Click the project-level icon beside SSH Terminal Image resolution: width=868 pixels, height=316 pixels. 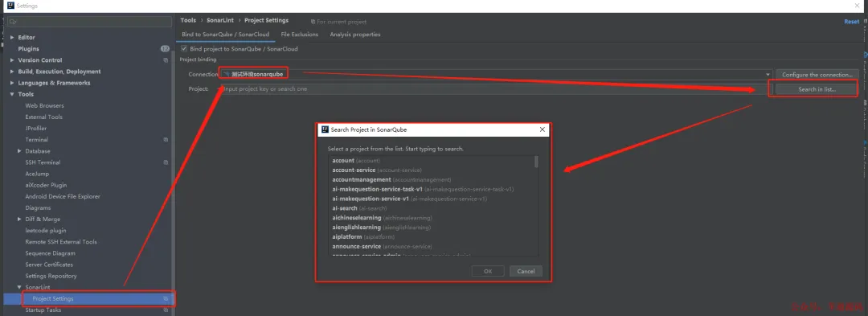click(166, 162)
